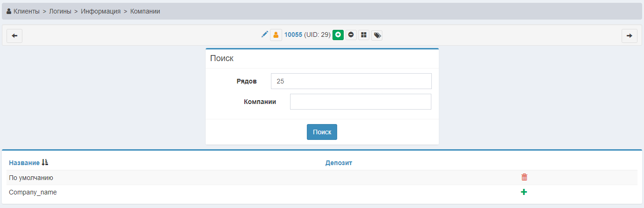The image size is (644, 208).
Task: Click the pencil edit icon beside user 10055
Action: tap(264, 35)
